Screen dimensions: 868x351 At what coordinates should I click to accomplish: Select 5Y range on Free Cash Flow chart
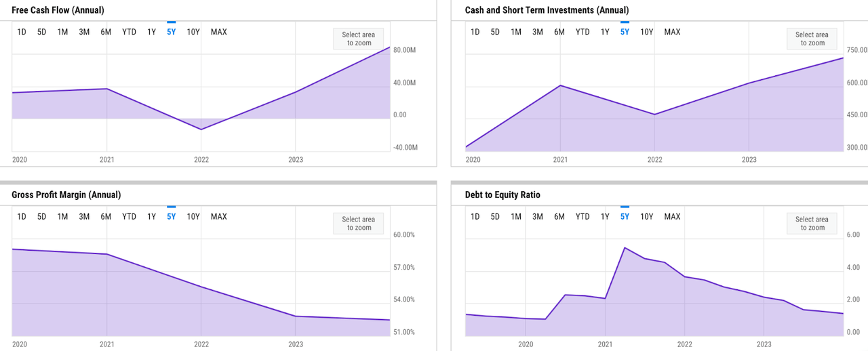pos(172,32)
